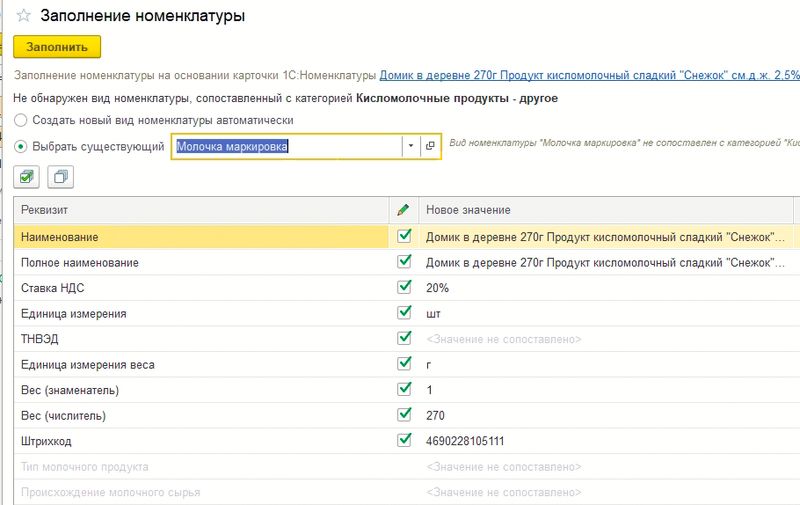Viewport: 800px width, 505px height.
Task: Select the Наименование row label
Action: point(60,237)
